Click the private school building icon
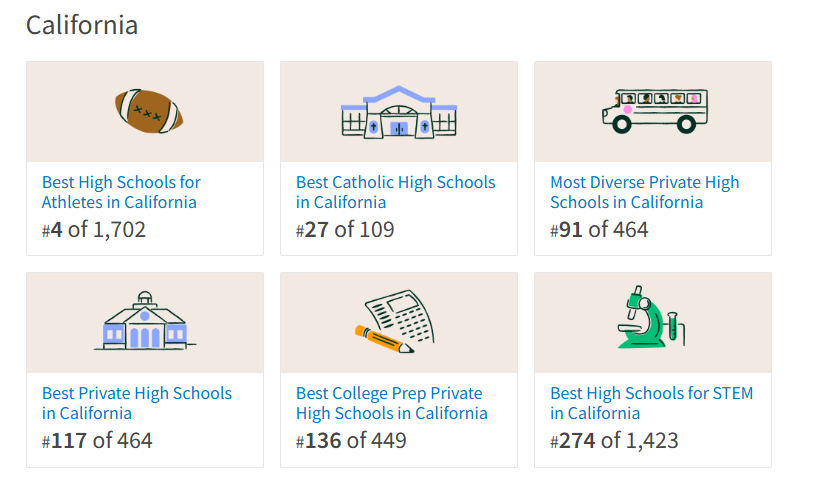The height and width of the screenshot is (486, 826). 145,321
